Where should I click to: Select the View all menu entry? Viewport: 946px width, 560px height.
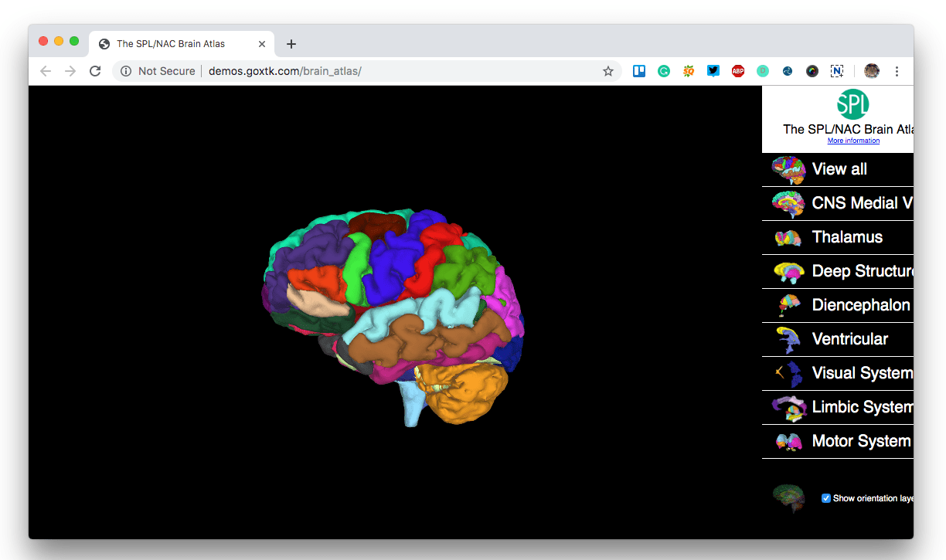(838, 169)
